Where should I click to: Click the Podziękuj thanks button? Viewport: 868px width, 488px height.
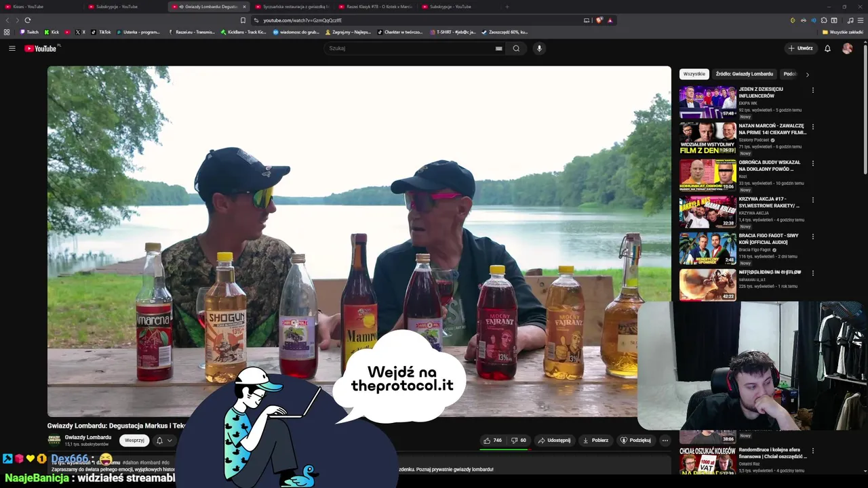(635, 441)
